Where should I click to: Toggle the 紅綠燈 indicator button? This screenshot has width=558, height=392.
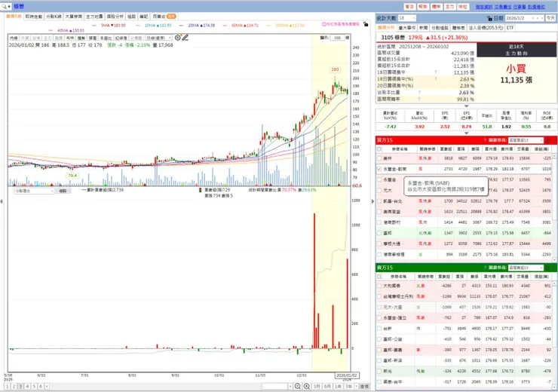point(121,38)
